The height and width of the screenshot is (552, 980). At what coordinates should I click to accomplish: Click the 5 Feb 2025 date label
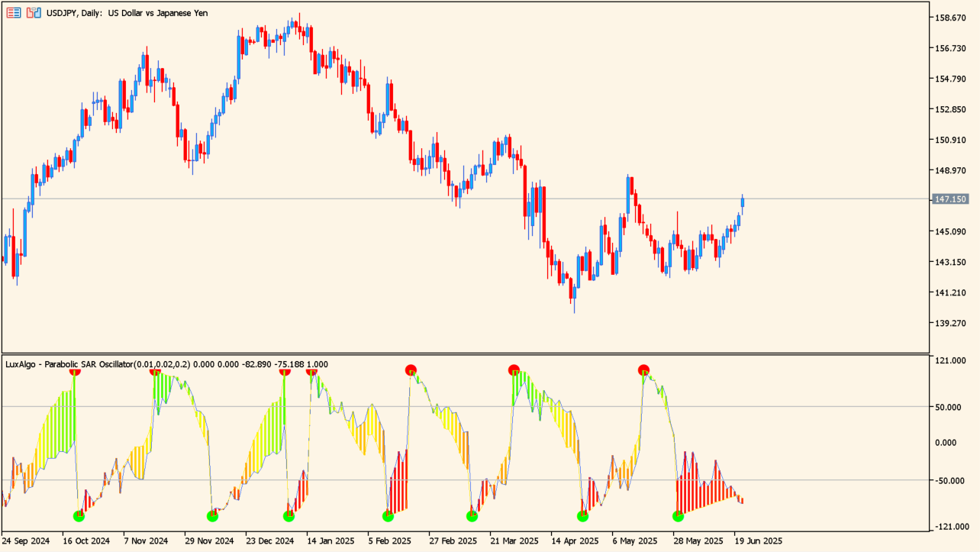390,541
